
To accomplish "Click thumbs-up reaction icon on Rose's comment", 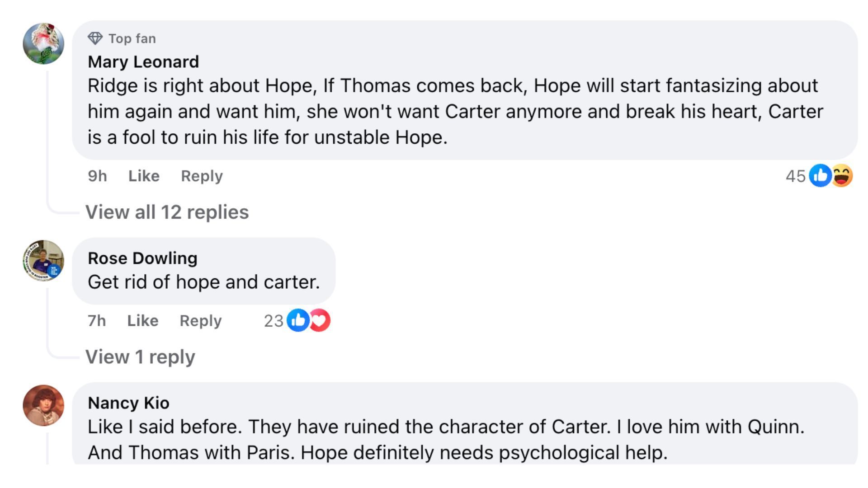I will 298,320.
